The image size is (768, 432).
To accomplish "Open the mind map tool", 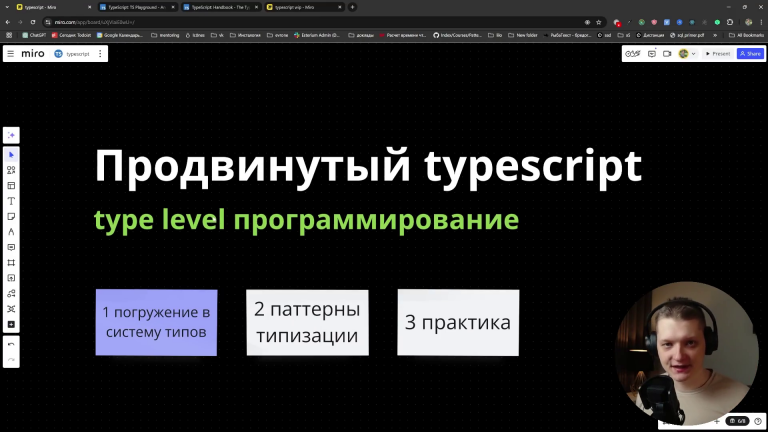I will pos(11,309).
